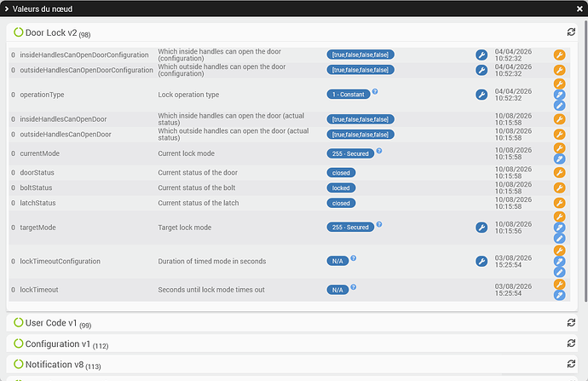Image resolution: width=588 pixels, height=381 pixels.
Task: Click light blue brush icon in operationType row
Action: pyautogui.click(x=560, y=95)
